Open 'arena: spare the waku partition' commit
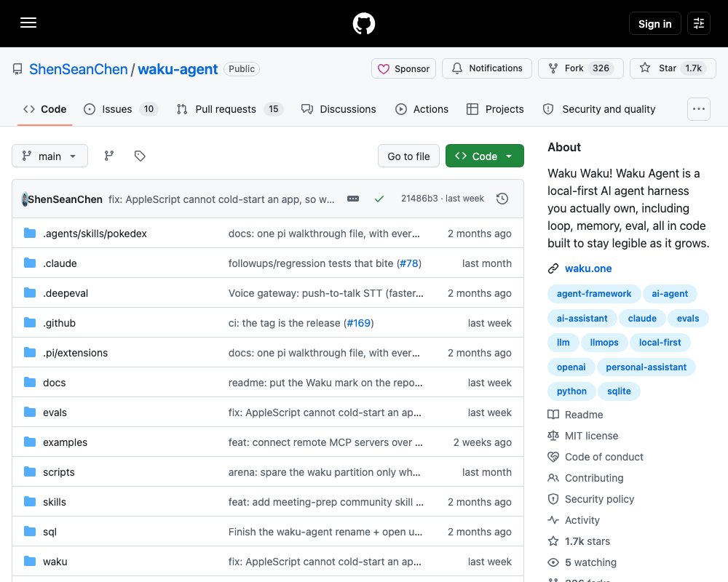The width and height of the screenshot is (728, 582). coord(324,472)
